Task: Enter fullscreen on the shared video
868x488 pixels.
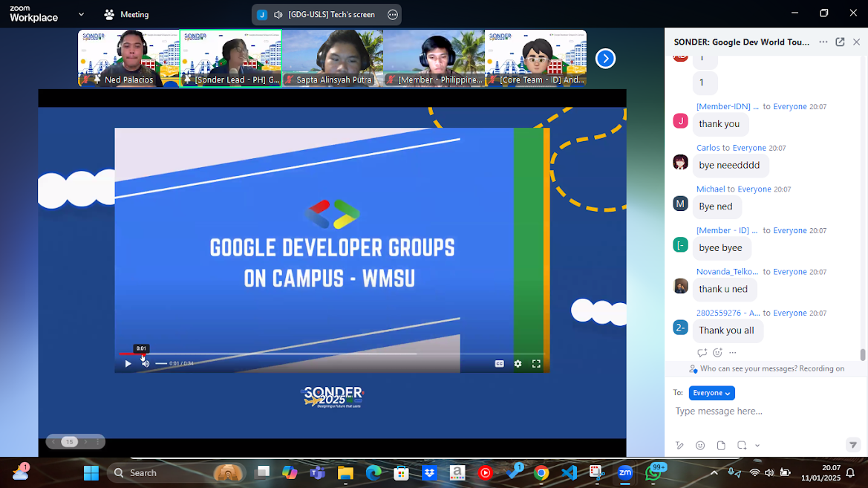Action: pyautogui.click(x=536, y=364)
